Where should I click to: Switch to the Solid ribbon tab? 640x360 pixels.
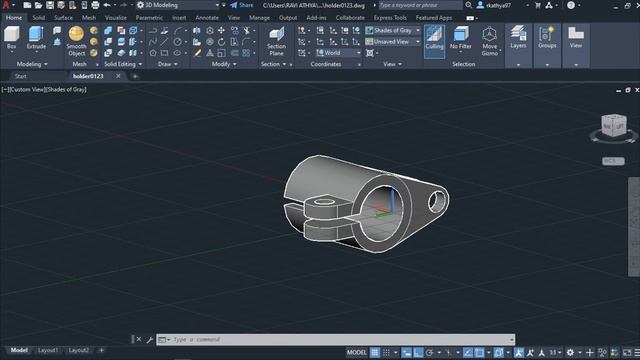[x=38, y=18]
